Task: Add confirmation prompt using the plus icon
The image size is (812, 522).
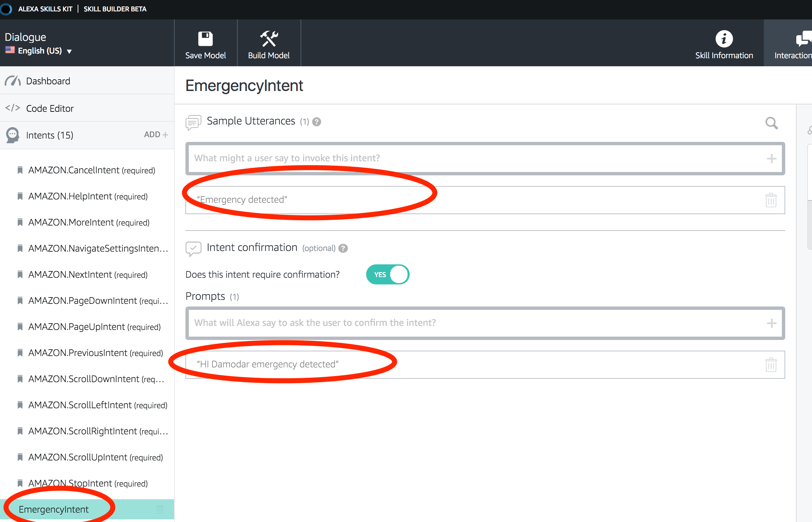Action: (771, 323)
